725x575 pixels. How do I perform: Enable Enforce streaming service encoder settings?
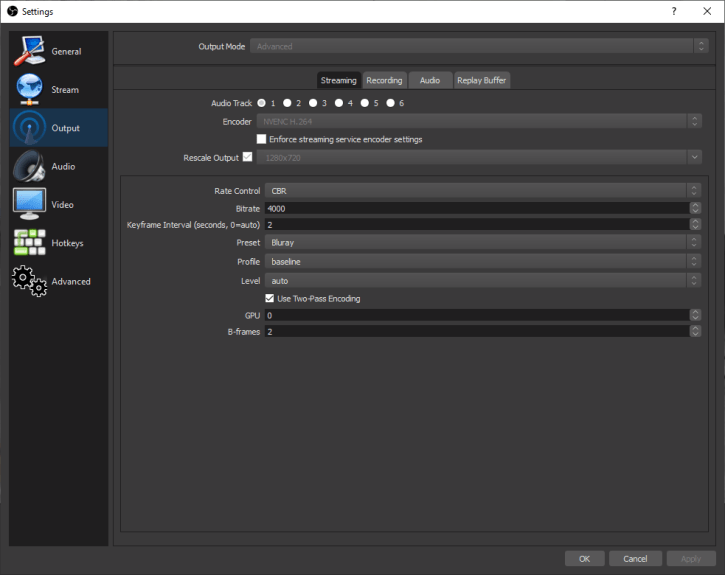point(262,139)
